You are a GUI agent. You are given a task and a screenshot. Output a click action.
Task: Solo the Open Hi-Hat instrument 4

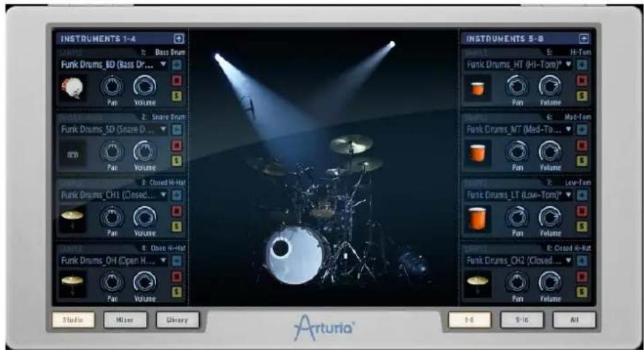pyautogui.click(x=177, y=292)
